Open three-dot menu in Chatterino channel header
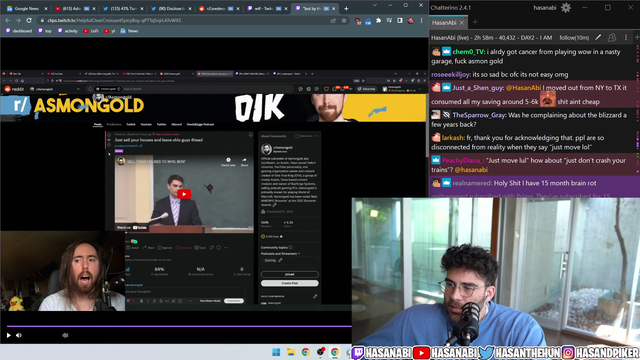This screenshot has height=360, width=640. point(626,38)
